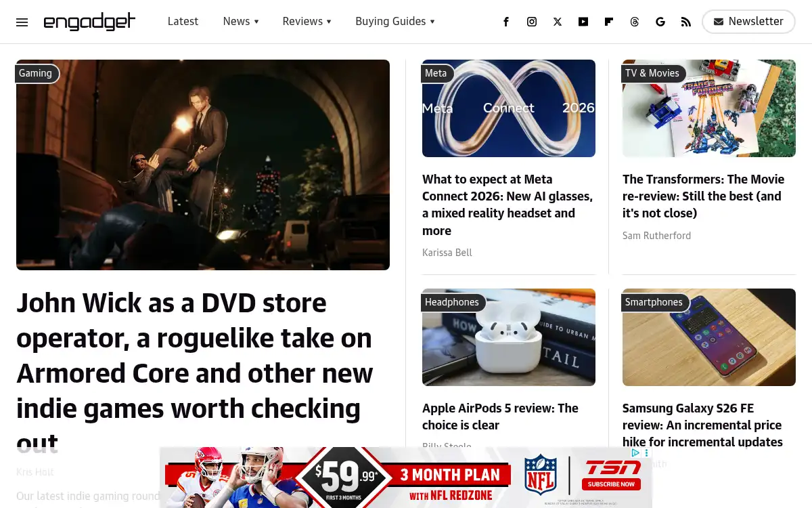Go to the Engadget home logo
This screenshot has height=508, width=812.
click(89, 22)
